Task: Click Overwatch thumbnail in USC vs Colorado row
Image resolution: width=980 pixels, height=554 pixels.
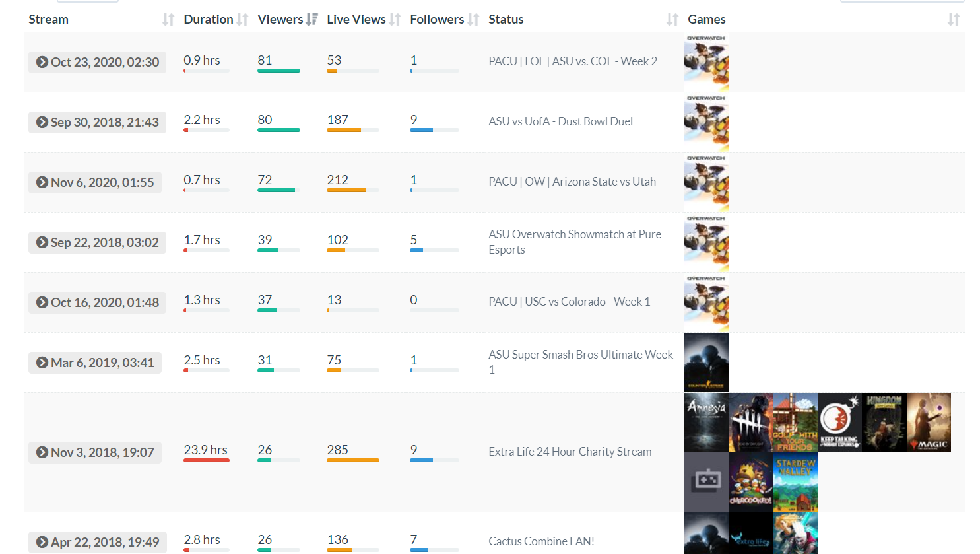Action: click(706, 302)
